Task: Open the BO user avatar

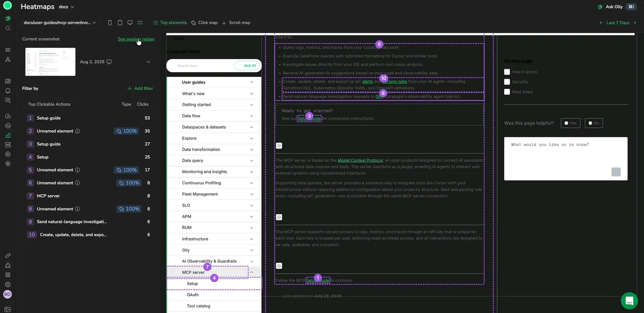Action: coord(7,294)
